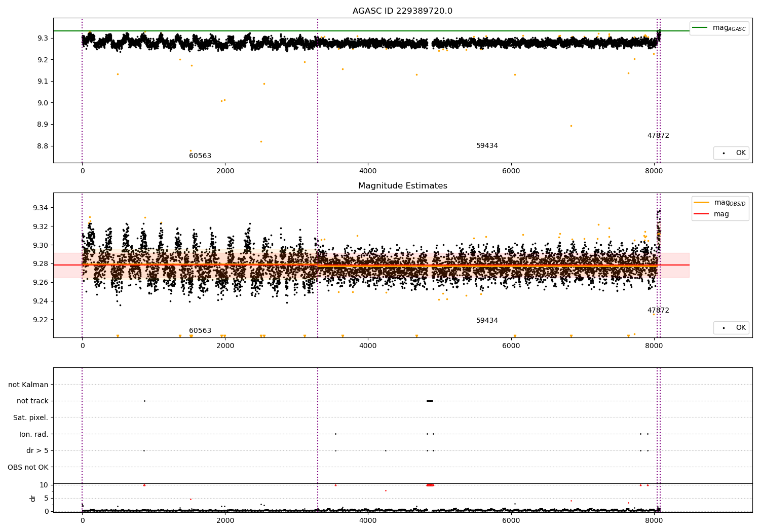Click the '47872' annotation in the top plot

pos(658,136)
